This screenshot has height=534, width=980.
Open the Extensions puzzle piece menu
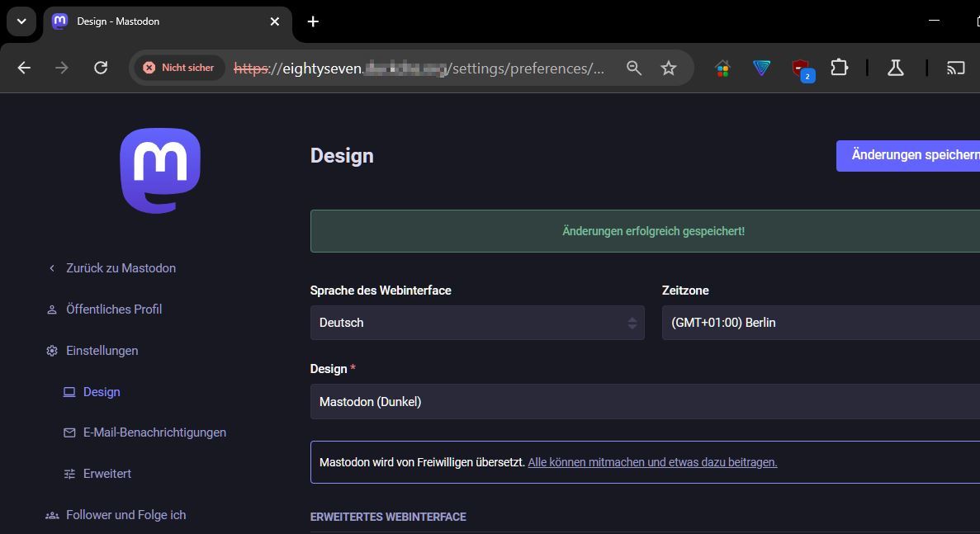tap(839, 68)
